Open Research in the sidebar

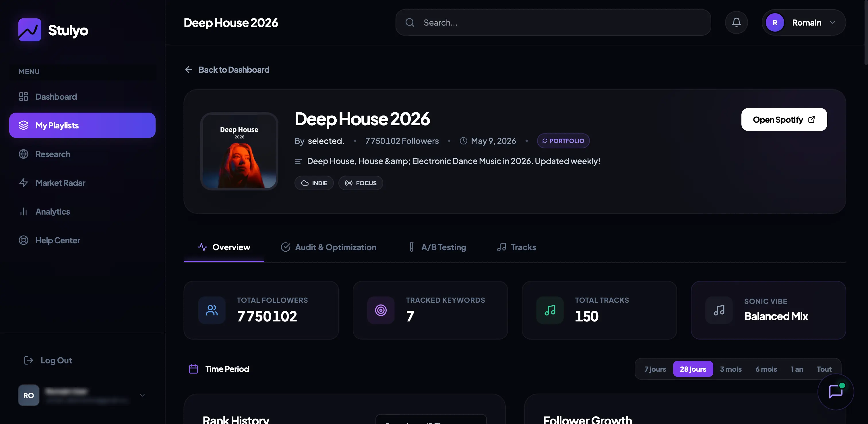point(82,154)
